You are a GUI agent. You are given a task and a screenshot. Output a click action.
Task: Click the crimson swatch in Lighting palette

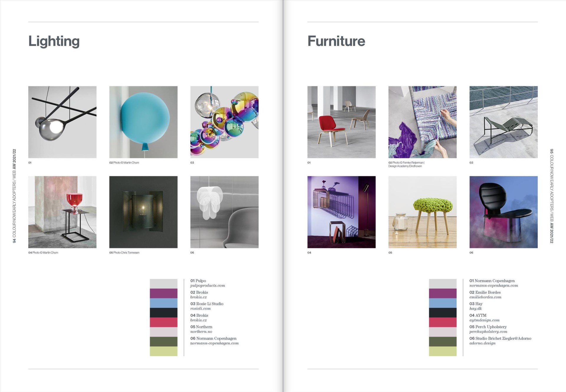tap(164, 322)
